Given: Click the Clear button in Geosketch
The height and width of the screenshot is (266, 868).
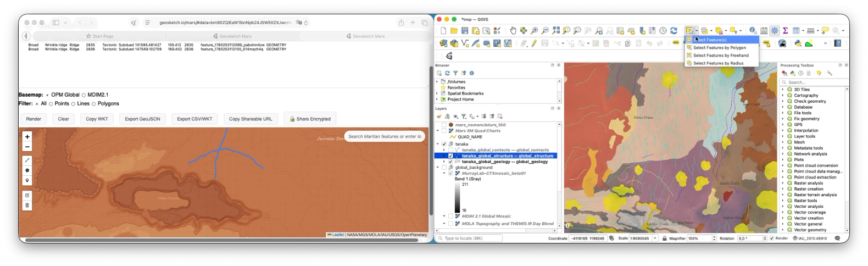Looking at the screenshot, I should (64, 119).
